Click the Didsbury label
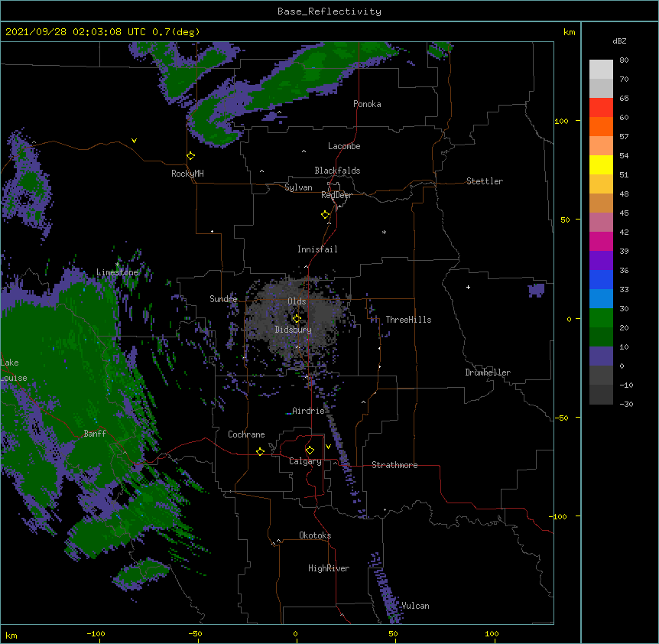Screen dimensions: 659x644 tap(293, 330)
